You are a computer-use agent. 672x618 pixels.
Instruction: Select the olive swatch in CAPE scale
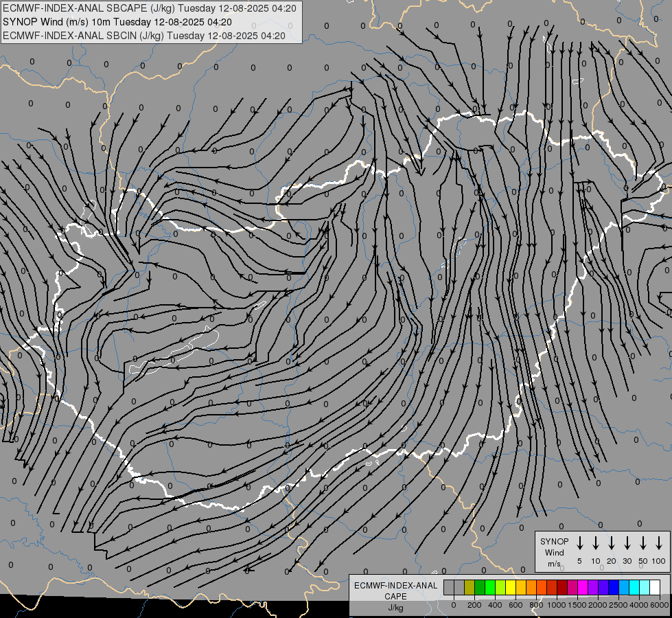point(470,587)
